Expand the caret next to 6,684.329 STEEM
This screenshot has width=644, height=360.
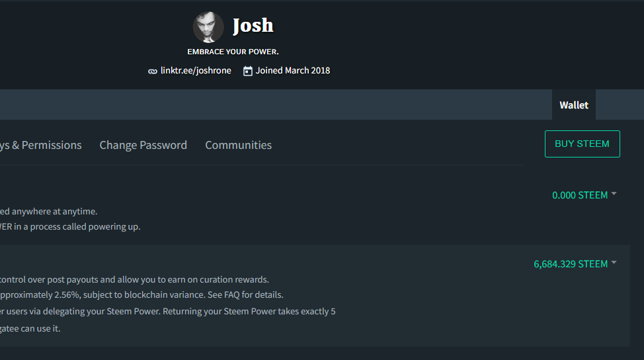coord(614,263)
